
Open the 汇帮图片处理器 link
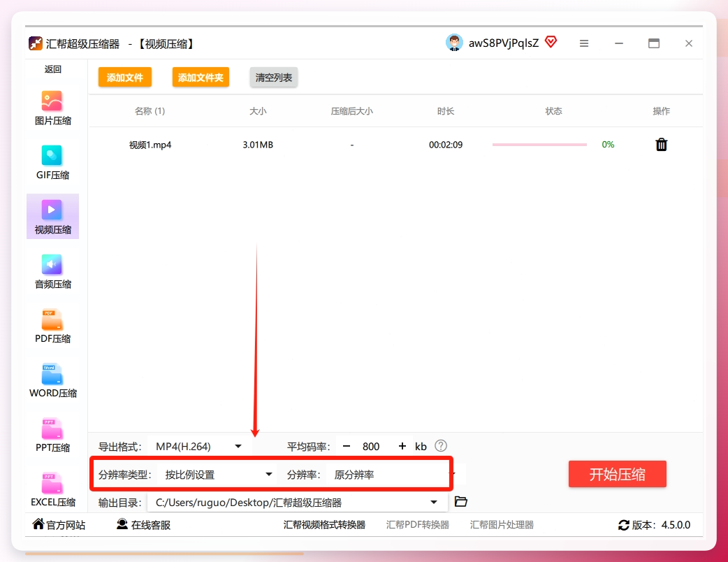(502, 525)
